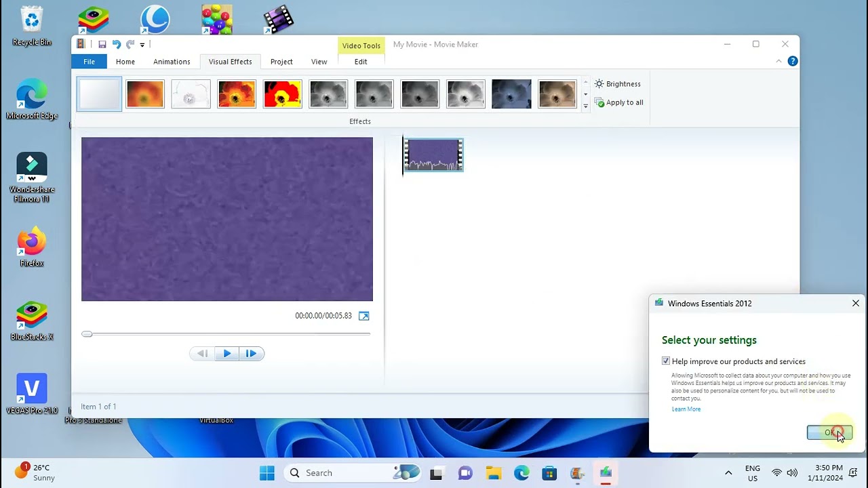The width and height of the screenshot is (868, 488).
Task: Open the View tab
Action: [x=319, y=62]
